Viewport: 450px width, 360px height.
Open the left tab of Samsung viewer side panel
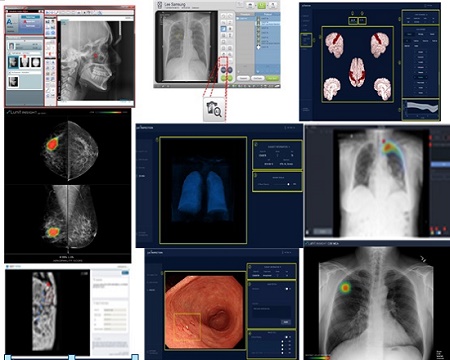click(x=245, y=14)
